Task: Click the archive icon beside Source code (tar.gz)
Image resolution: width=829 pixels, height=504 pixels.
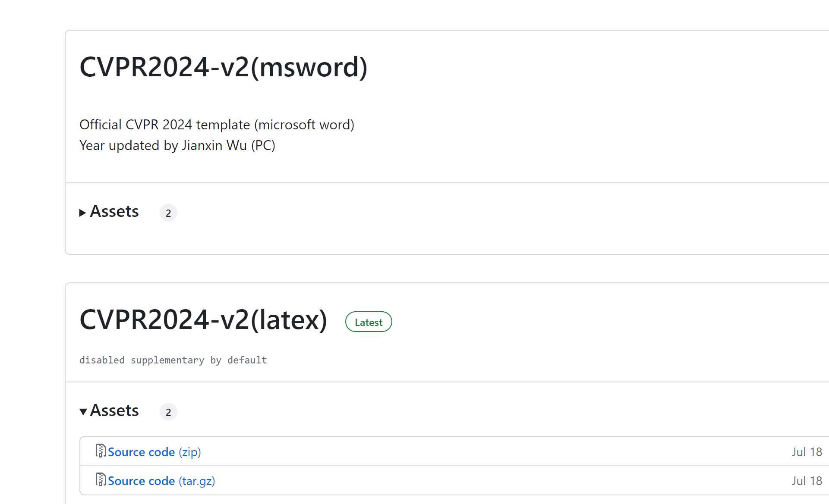Action: (x=101, y=480)
